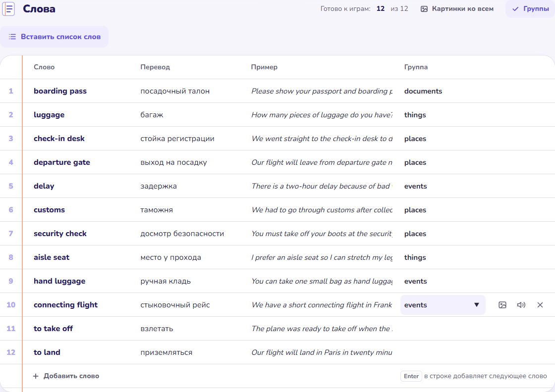Screen dimensions: 555x392
Task: Add an image to the connecting flight row
Action: pos(502,305)
